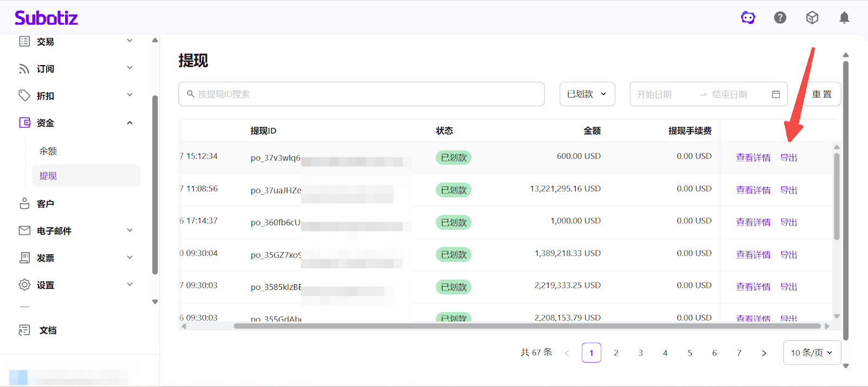Click 导出 for the 600.00 USD withdrawal
Screen dimensions: 868x387
coord(788,158)
